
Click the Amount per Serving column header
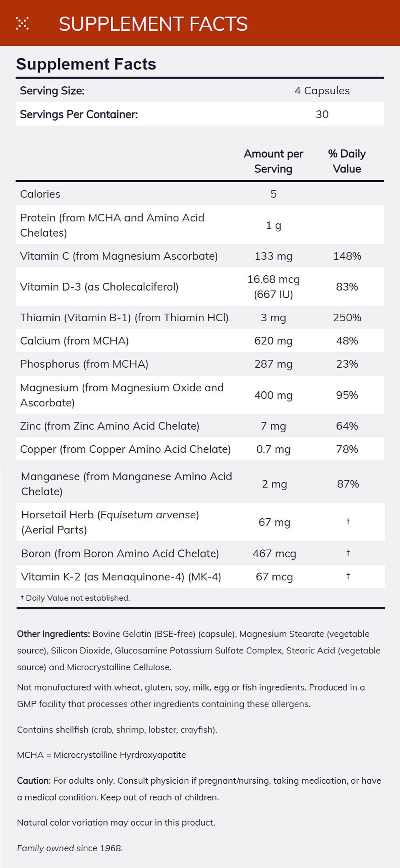click(x=274, y=161)
